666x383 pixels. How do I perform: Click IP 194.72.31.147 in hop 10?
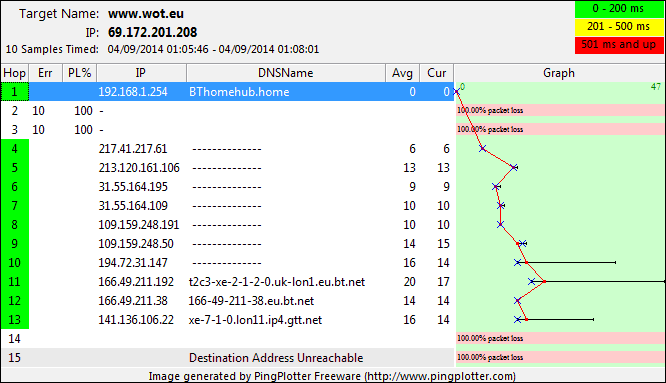133,263
